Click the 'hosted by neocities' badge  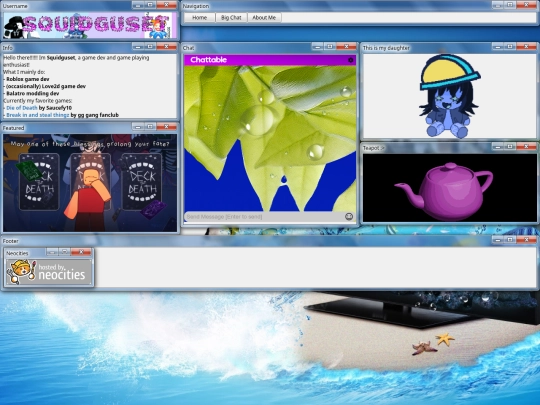49,272
